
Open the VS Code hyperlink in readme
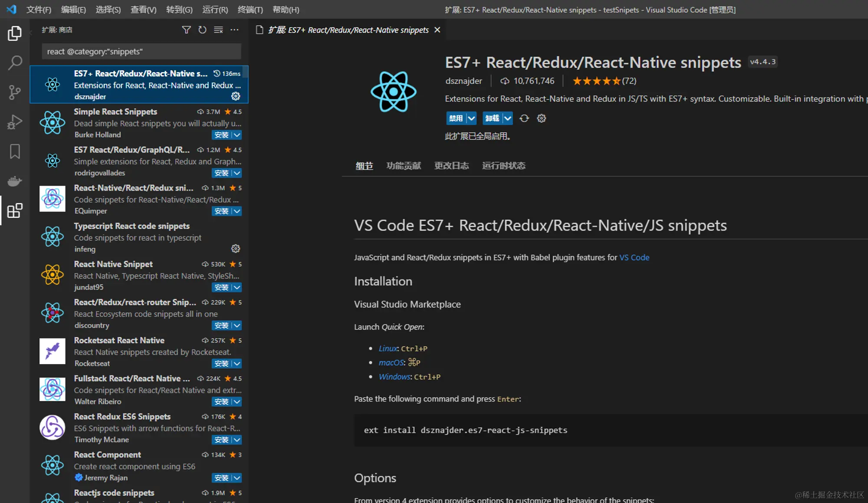pyautogui.click(x=634, y=257)
